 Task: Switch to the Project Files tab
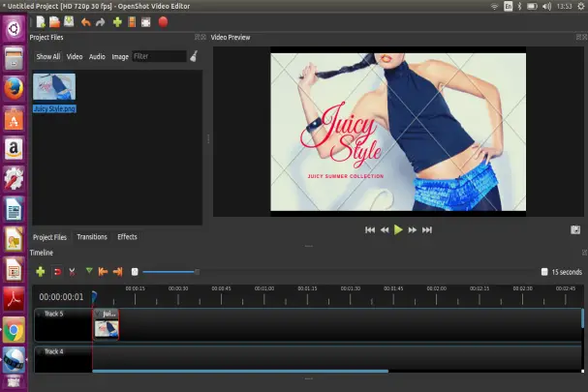point(49,237)
